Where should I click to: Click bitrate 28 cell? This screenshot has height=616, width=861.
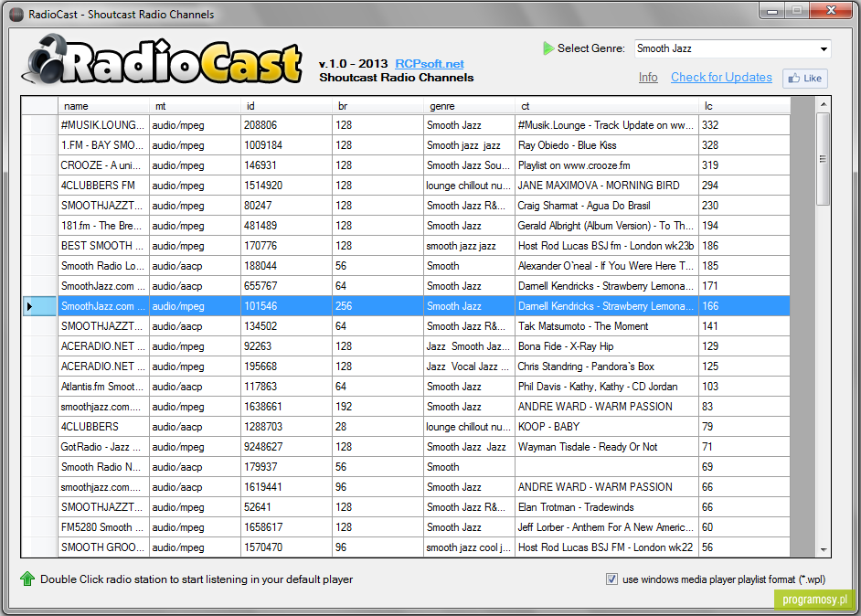pyautogui.click(x=377, y=427)
